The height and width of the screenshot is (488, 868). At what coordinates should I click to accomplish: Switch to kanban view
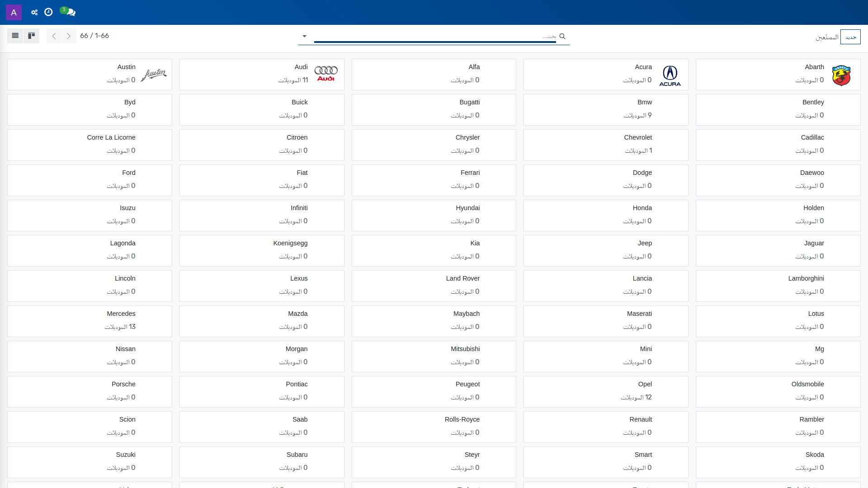point(32,36)
